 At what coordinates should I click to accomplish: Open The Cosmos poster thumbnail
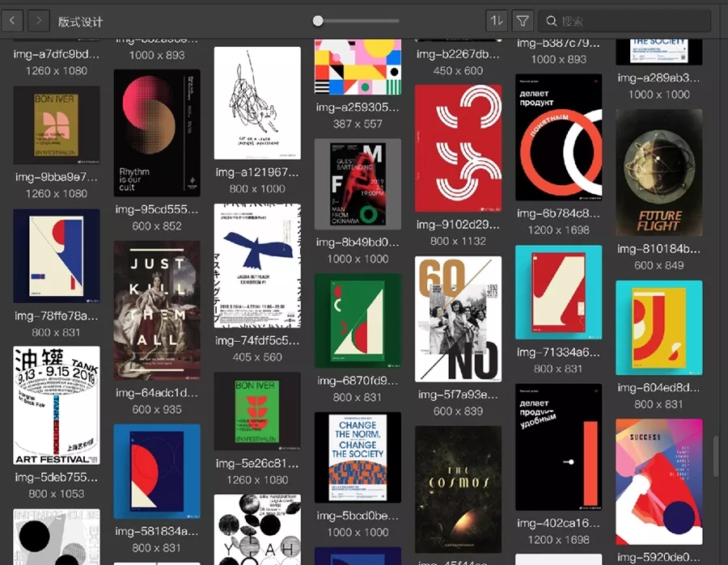(x=458, y=489)
